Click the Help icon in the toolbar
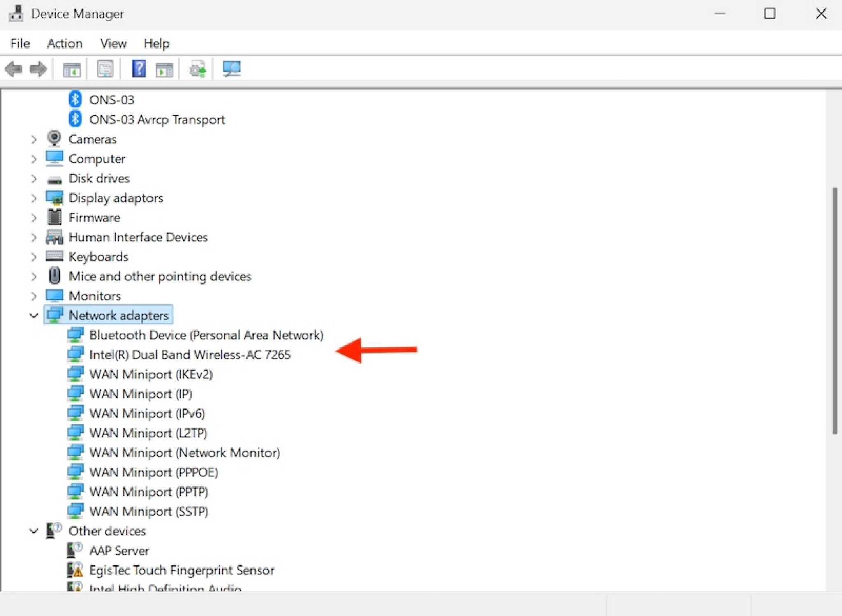 pos(139,69)
